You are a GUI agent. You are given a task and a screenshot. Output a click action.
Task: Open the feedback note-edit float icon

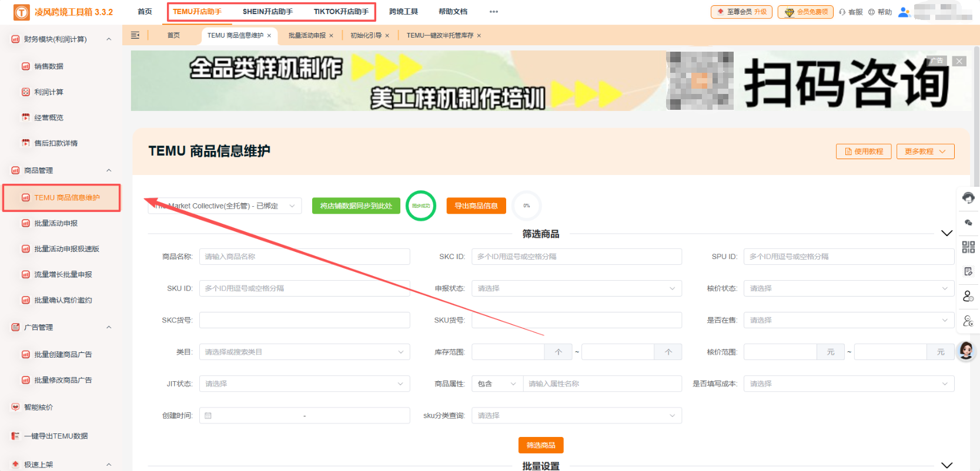(x=968, y=271)
